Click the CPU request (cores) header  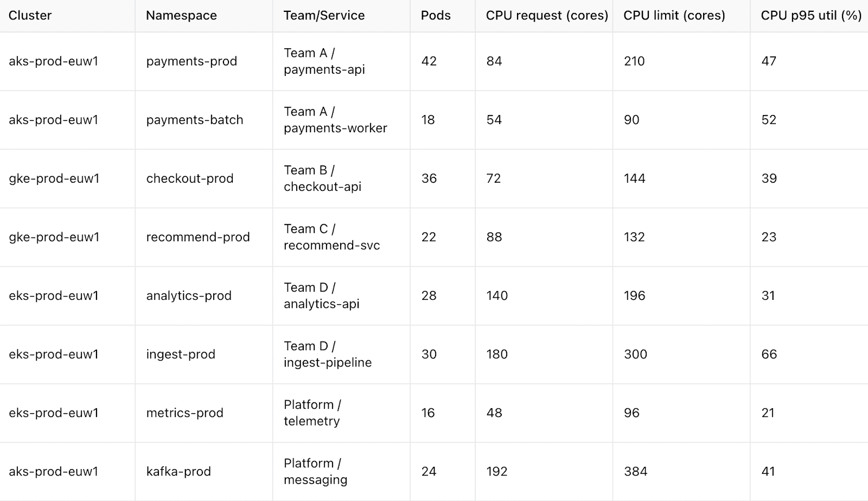tap(547, 16)
